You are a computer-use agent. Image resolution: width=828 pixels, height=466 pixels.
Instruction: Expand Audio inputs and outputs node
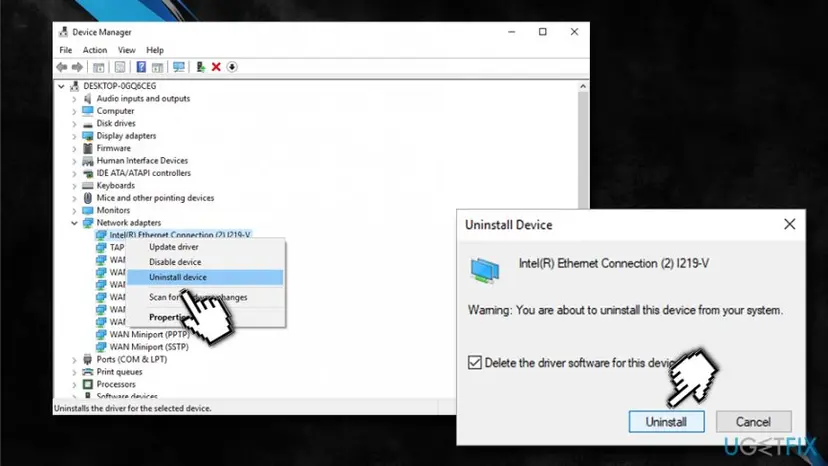(x=74, y=99)
